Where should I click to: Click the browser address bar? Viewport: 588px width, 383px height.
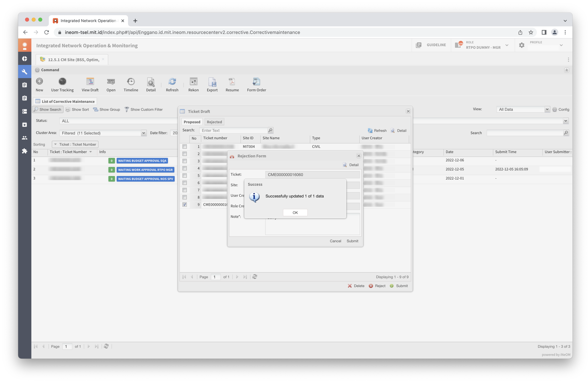click(x=284, y=32)
